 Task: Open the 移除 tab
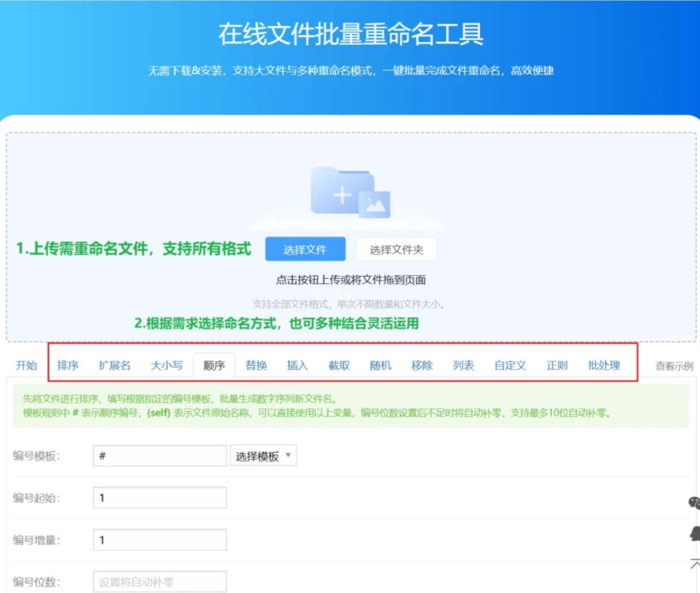click(x=422, y=365)
